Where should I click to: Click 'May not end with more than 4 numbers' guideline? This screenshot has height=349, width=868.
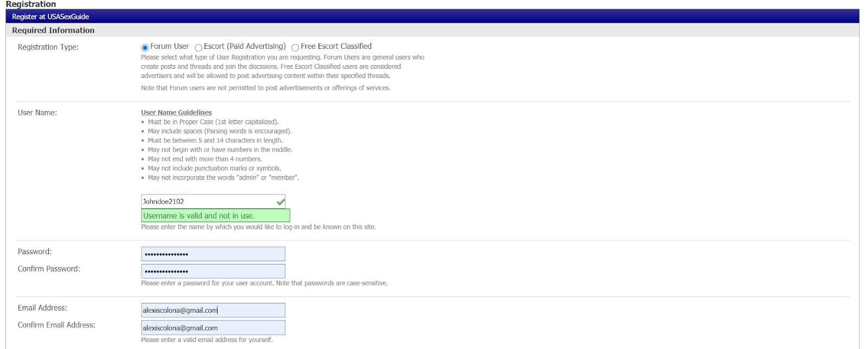(205, 159)
